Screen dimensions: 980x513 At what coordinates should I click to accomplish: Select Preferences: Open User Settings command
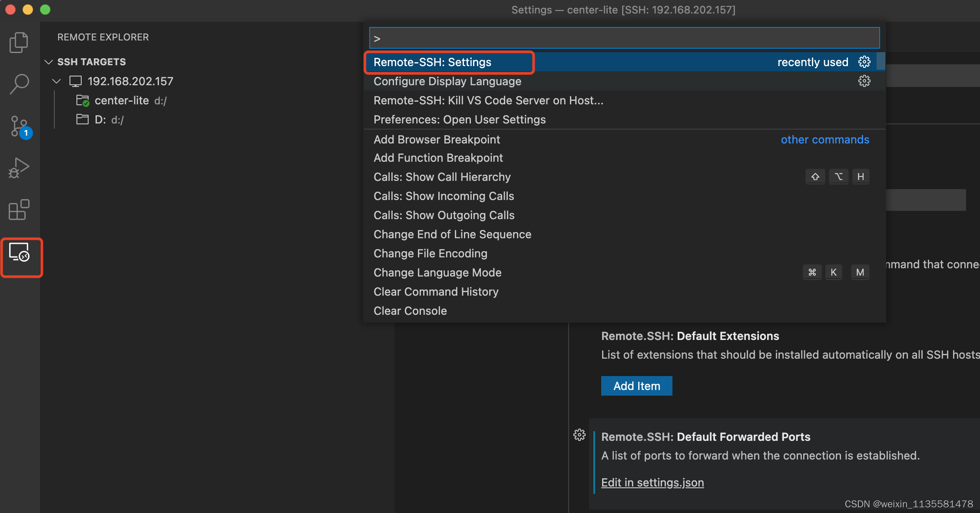point(459,120)
